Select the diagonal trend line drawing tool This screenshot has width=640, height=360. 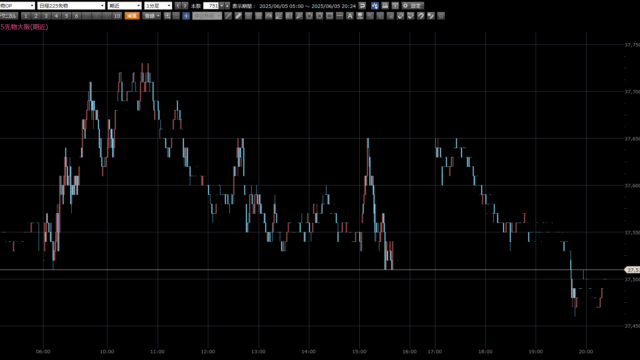228,16
